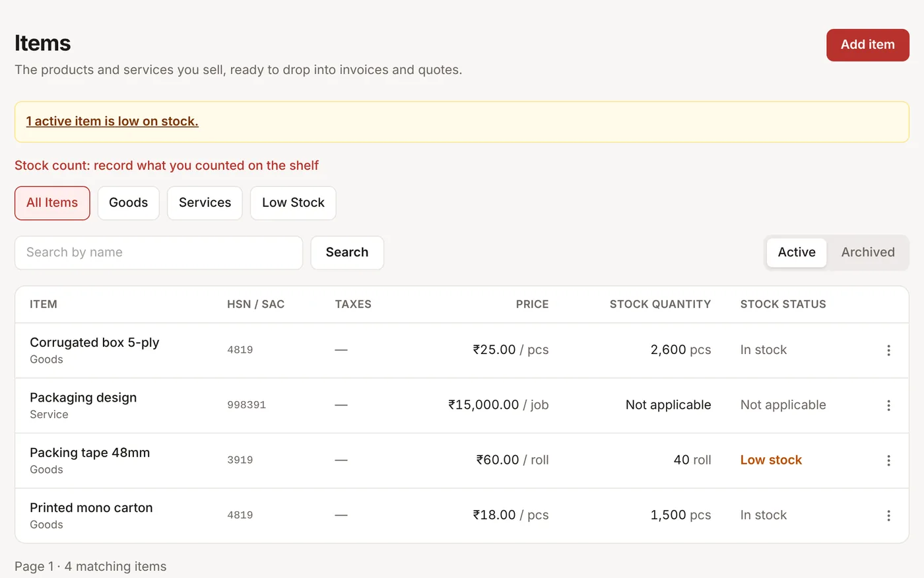Click the Search button
924x578 pixels.
pos(347,252)
